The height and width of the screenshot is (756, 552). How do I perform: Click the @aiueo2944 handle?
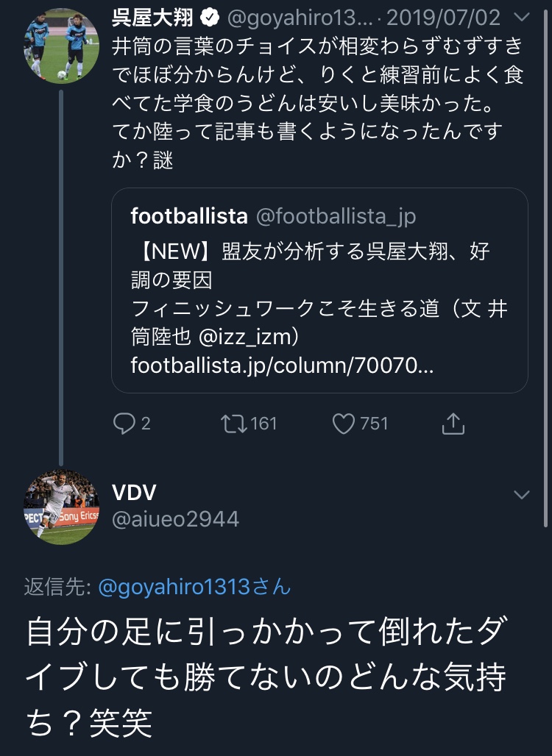click(x=175, y=519)
